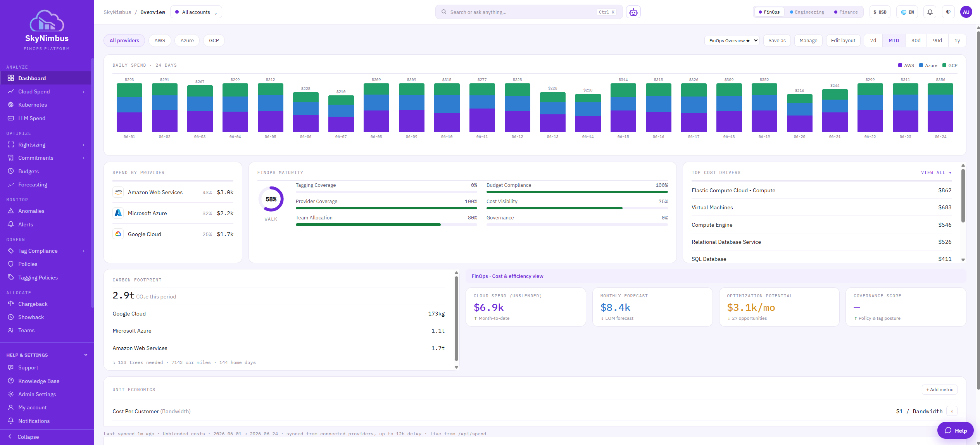Open the AU user avatar menu
Image resolution: width=980 pixels, height=445 pixels.
click(966, 12)
